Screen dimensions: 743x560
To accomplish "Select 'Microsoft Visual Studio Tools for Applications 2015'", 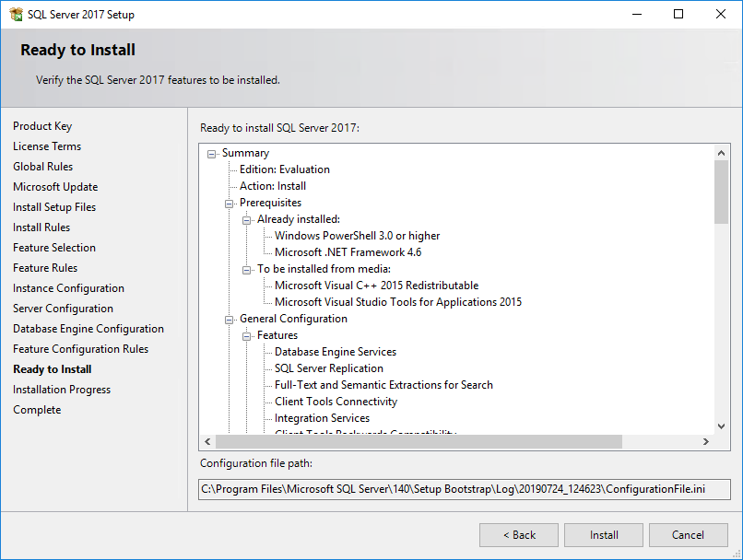I will (398, 302).
